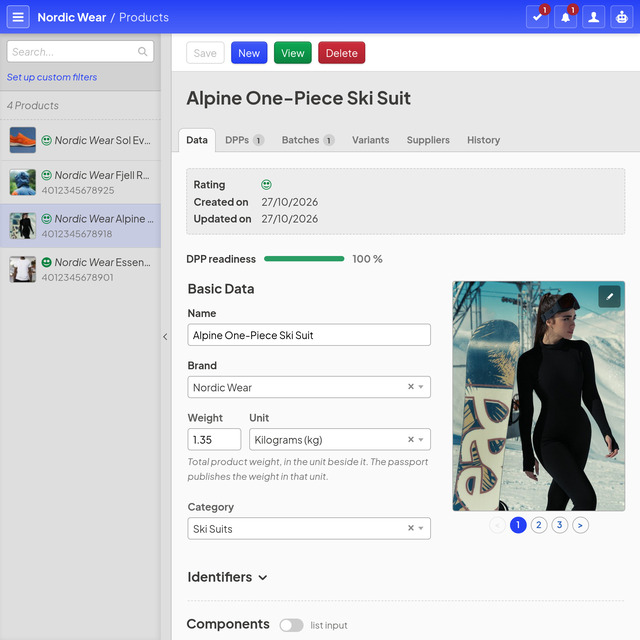Viewport: 640px width, 640px height.
Task: Open the bell notifications icon
Action: (565, 17)
